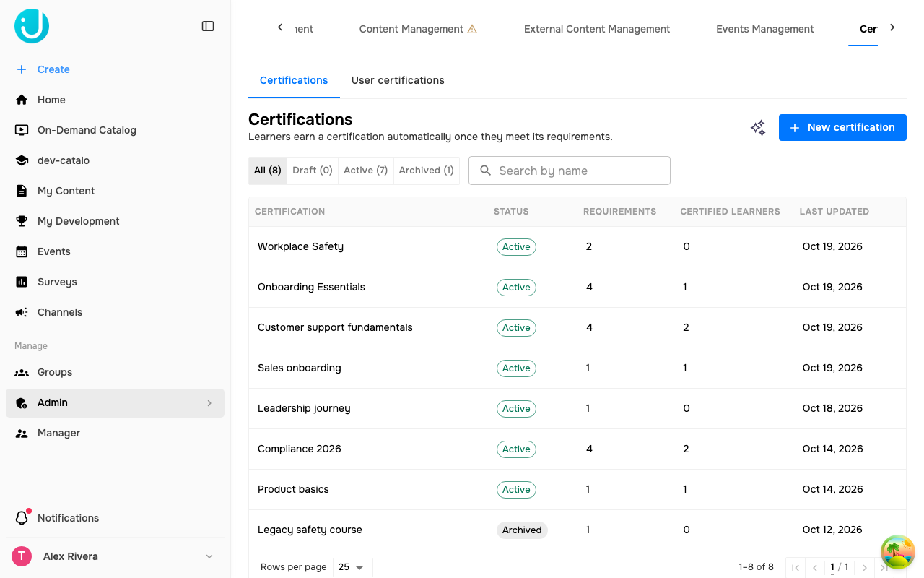The height and width of the screenshot is (578, 924).
Task: Click the New certification button
Action: pyautogui.click(x=842, y=127)
